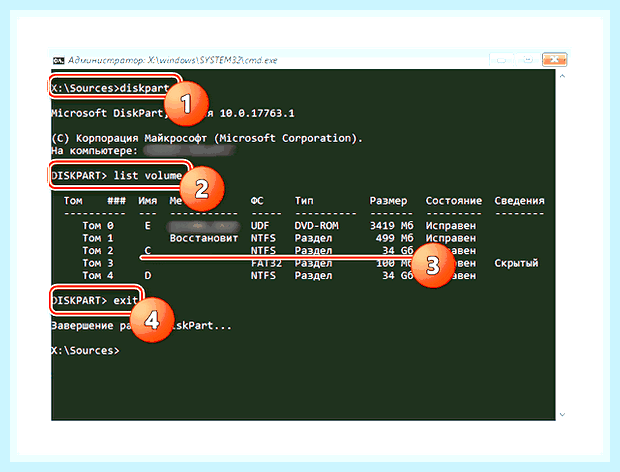Click the highlighted diskpart command line
This screenshot has width=620, height=472.
point(110,88)
